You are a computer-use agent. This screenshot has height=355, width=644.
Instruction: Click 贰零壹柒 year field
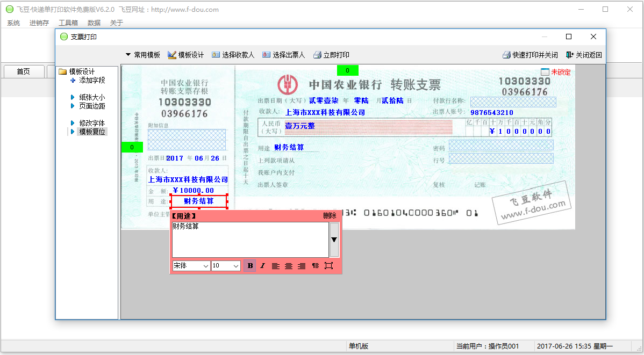coord(324,100)
